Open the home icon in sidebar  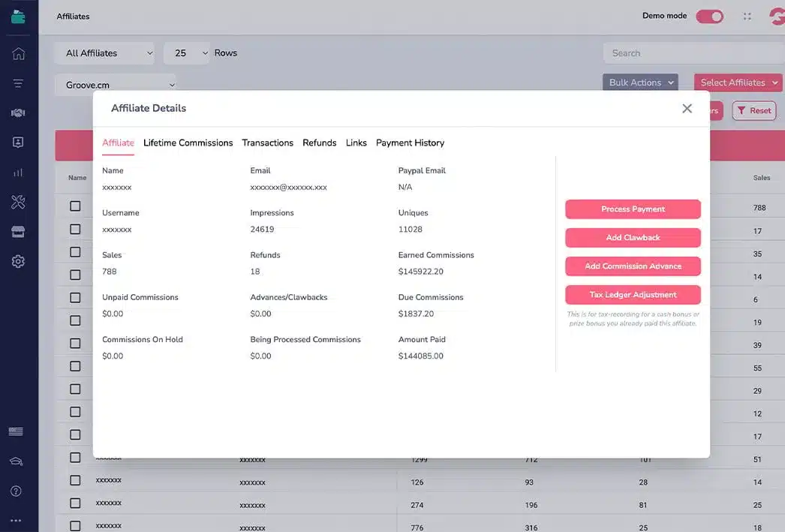(18, 53)
